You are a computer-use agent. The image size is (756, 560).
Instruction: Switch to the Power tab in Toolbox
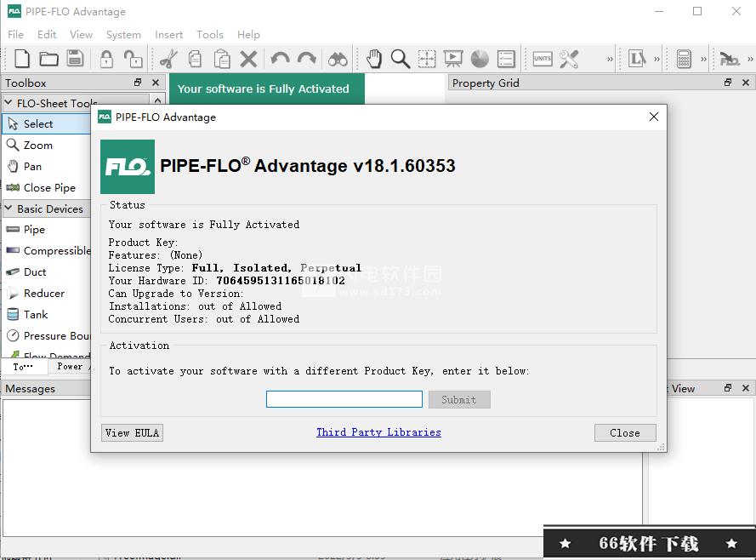pyautogui.click(x=71, y=367)
